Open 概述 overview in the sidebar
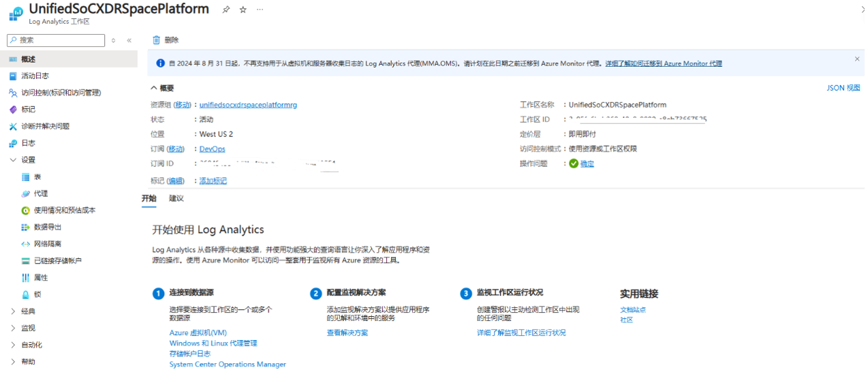 point(68,59)
